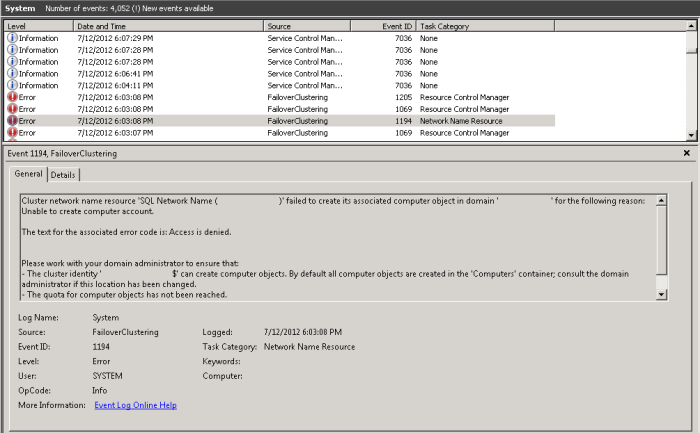Sort the list by Event ID header
Viewport: 700px width, 433px height.
click(x=382, y=25)
